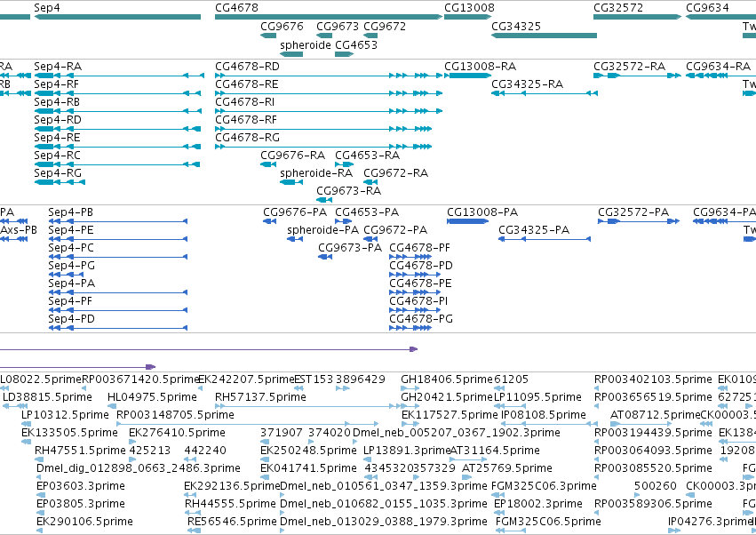Click the Sep4-PG protein label

(71, 266)
